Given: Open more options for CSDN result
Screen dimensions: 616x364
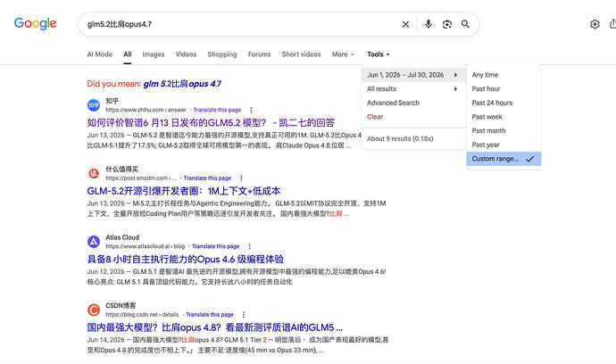Looking at the screenshot, I should [244, 315].
